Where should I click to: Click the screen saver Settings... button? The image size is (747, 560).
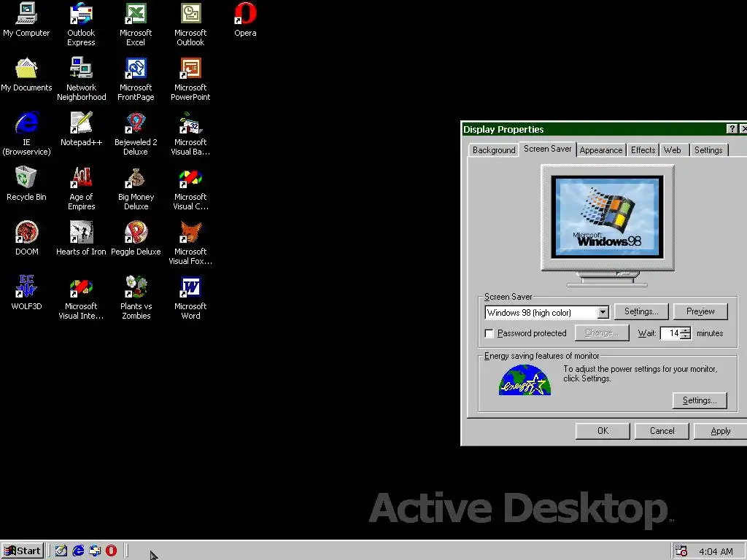[x=641, y=311]
